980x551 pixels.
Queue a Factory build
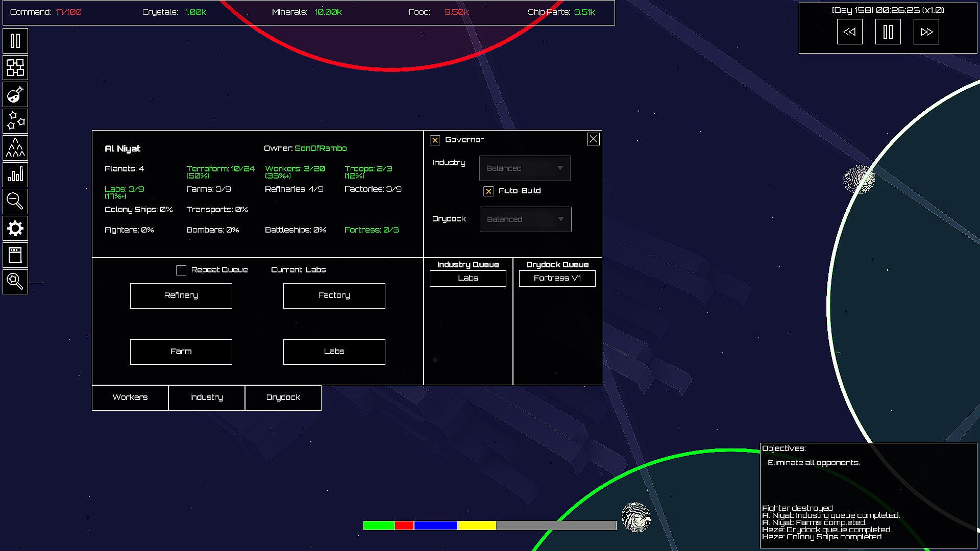tap(334, 296)
